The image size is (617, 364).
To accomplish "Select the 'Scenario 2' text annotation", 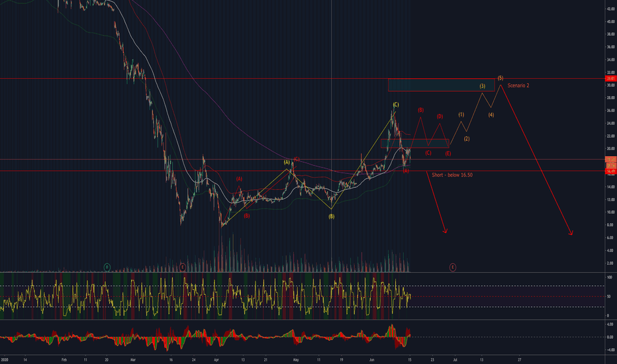I will click(518, 85).
